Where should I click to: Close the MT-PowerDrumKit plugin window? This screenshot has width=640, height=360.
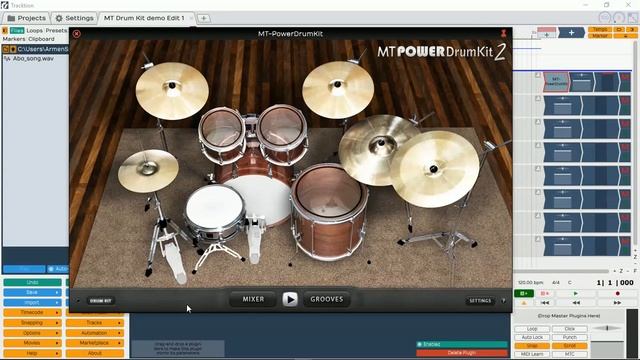tap(76, 34)
